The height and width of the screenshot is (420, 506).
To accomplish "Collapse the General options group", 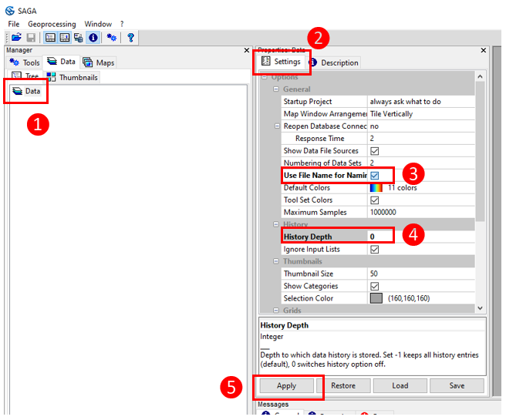I will [x=275, y=89].
